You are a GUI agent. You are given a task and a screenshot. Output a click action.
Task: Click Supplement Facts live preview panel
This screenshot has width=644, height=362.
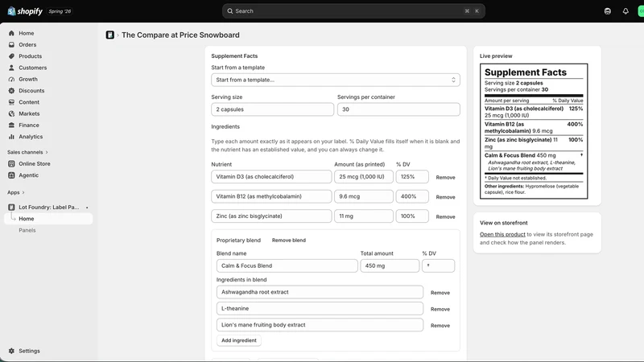pyautogui.click(x=534, y=131)
